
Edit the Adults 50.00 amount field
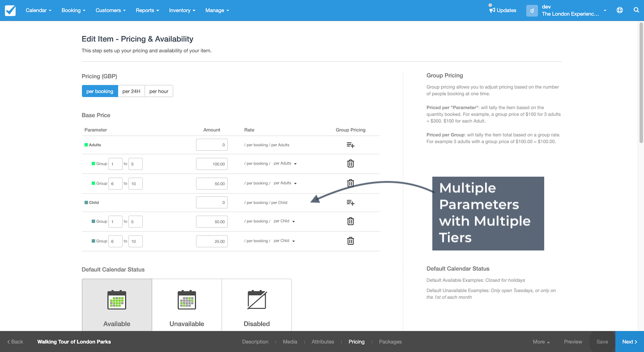click(x=212, y=184)
